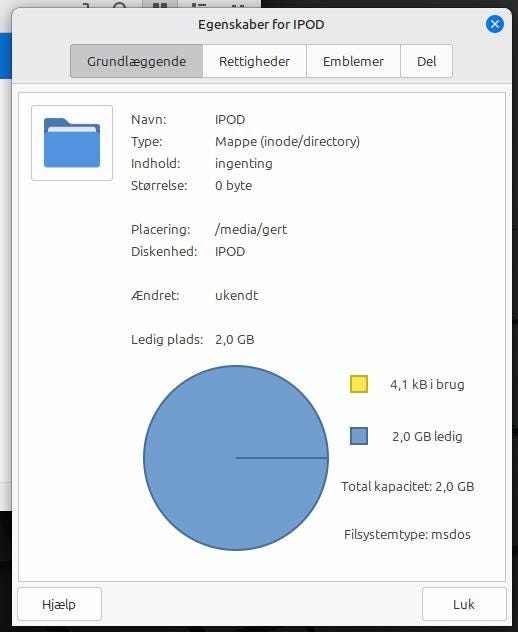
Task: Switch to the Del tab
Action: coord(426,61)
